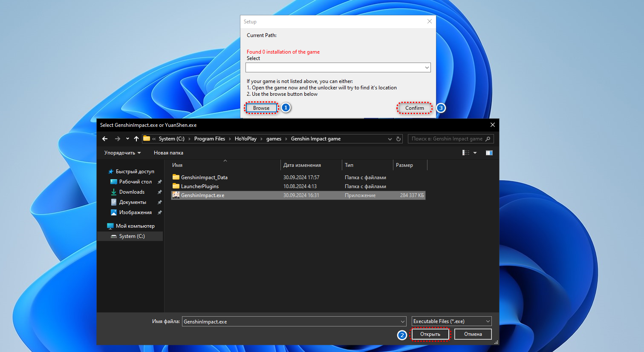Select the GenshinImpact_Data folder icon

[x=176, y=177]
